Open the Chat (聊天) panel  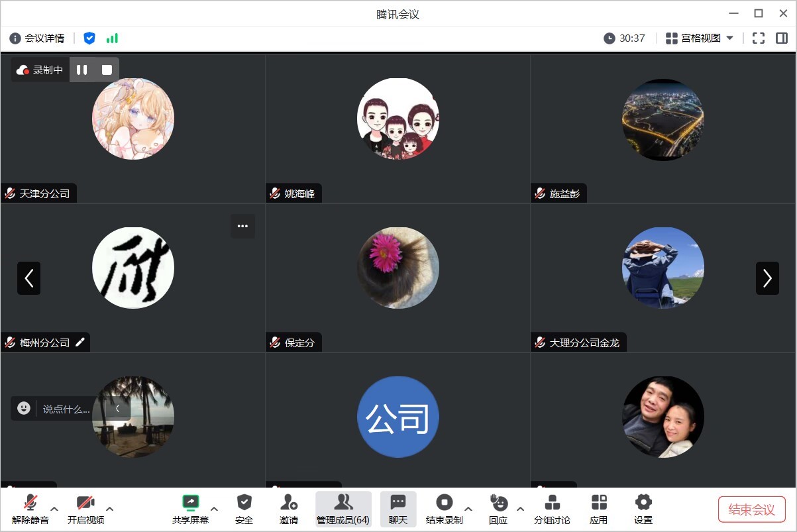click(398, 509)
